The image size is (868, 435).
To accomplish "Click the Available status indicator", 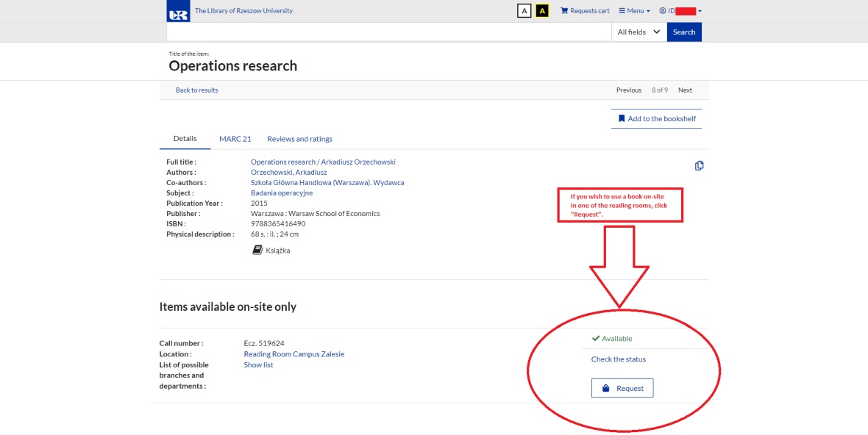I will (612, 338).
